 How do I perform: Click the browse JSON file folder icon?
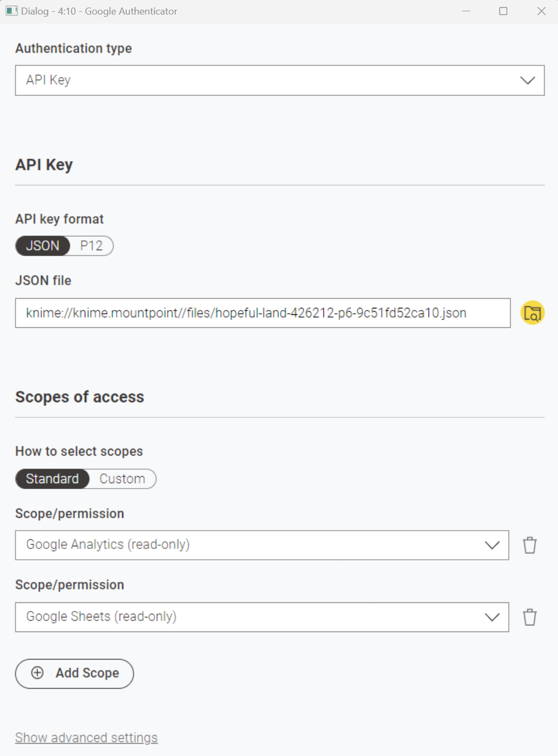(x=532, y=313)
